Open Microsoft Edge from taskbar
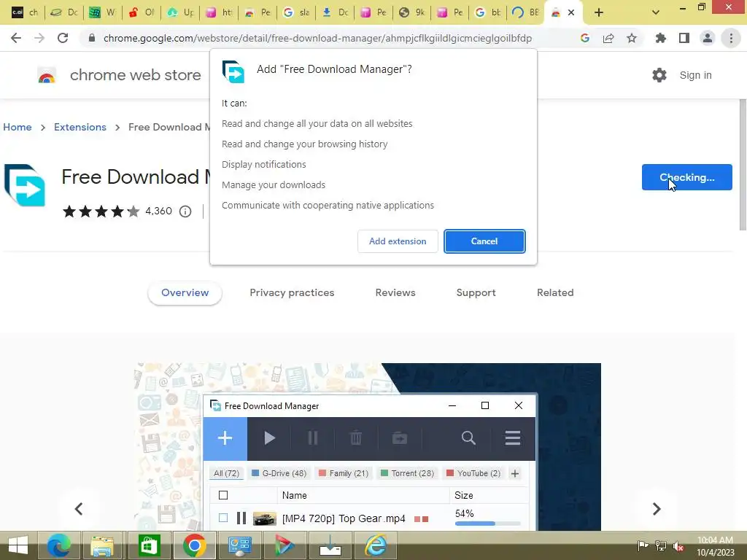This screenshot has height=560, width=747. tap(60, 545)
